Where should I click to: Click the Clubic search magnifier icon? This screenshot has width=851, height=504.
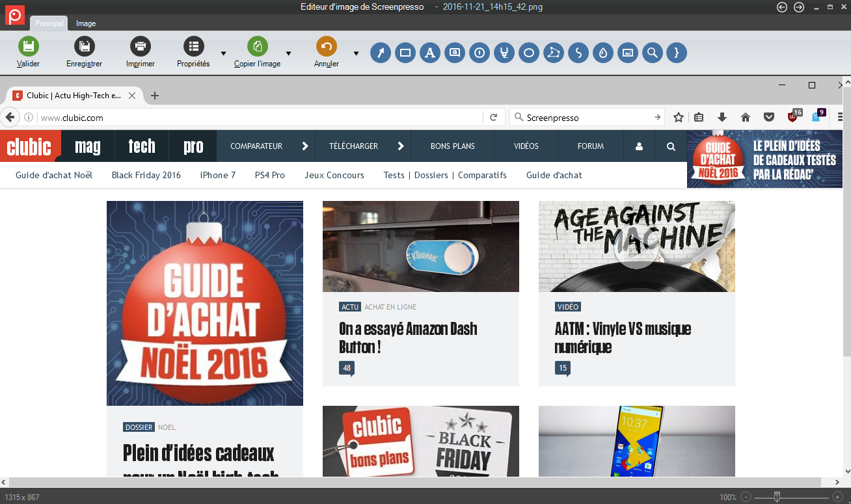point(671,146)
